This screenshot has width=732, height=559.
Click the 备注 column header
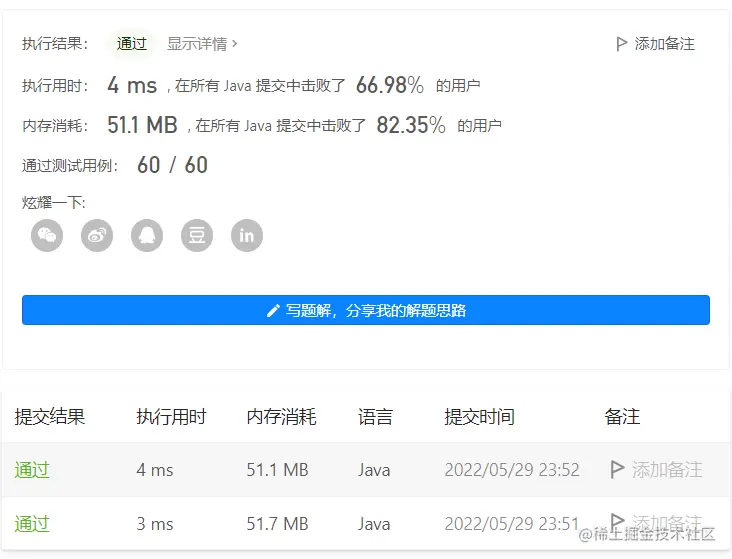[x=622, y=417]
